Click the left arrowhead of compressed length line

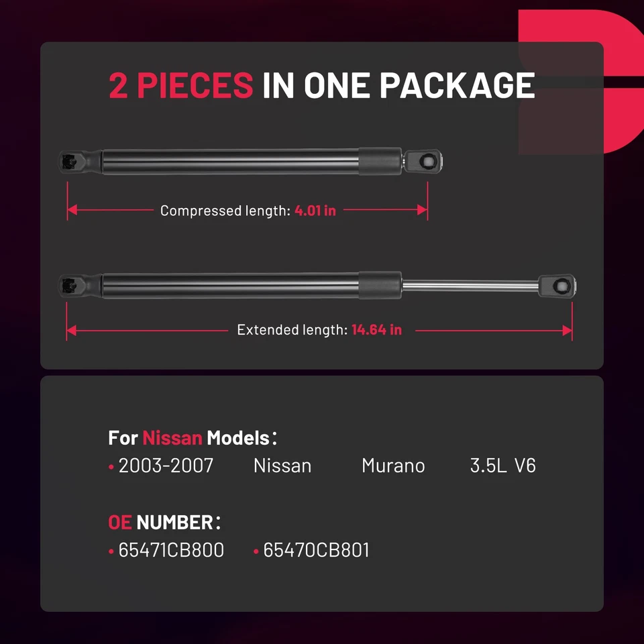72,210
